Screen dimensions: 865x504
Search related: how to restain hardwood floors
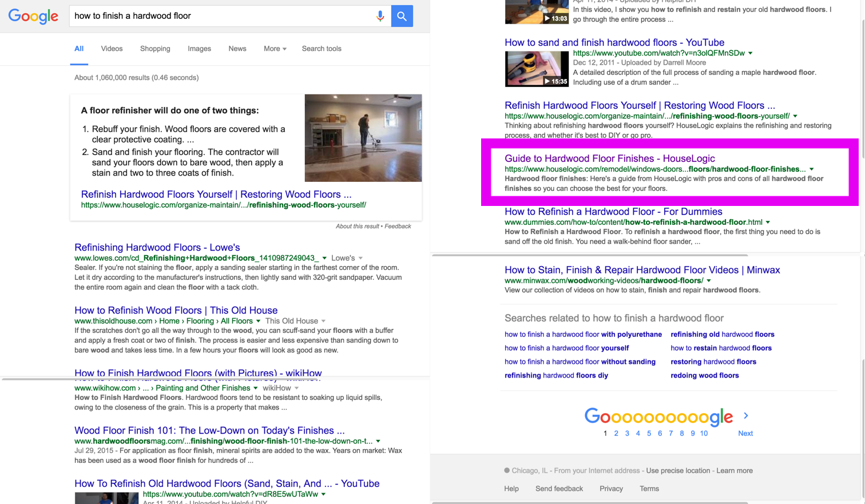[721, 348]
